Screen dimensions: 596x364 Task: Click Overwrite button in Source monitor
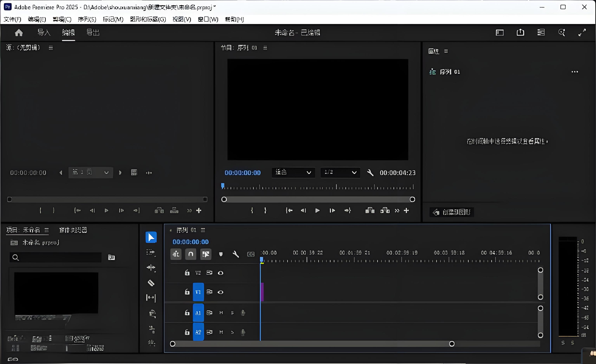[174, 210]
